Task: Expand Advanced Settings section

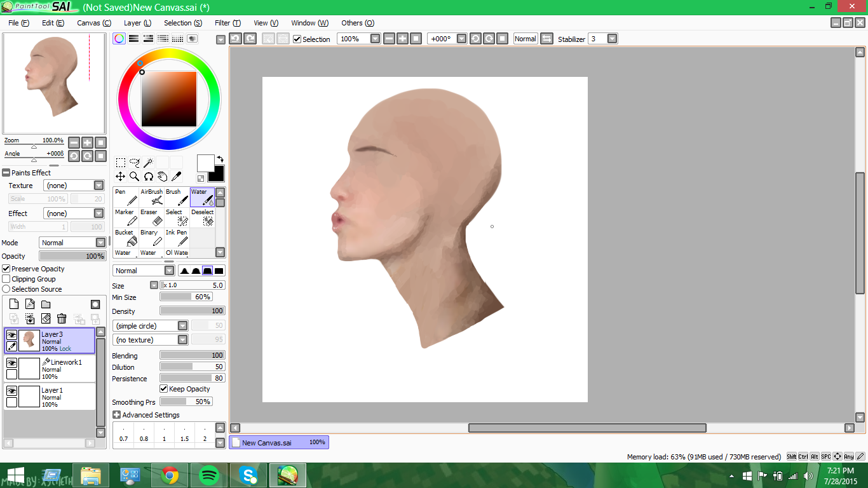Action: pyautogui.click(x=116, y=415)
